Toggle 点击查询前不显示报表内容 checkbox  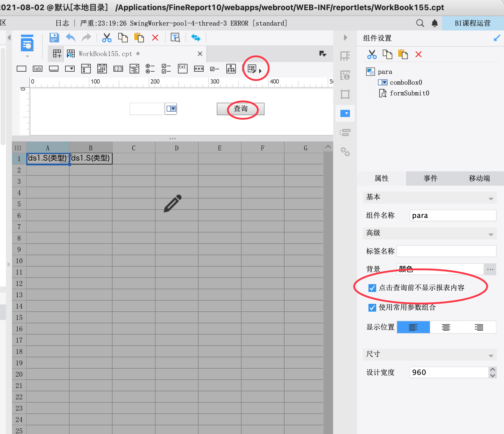pos(372,288)
